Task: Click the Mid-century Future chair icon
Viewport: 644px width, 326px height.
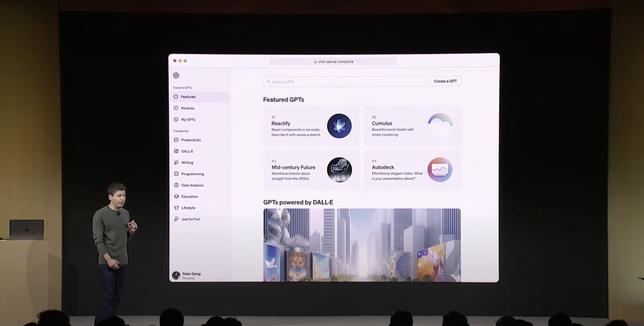Action: (339, 170)
